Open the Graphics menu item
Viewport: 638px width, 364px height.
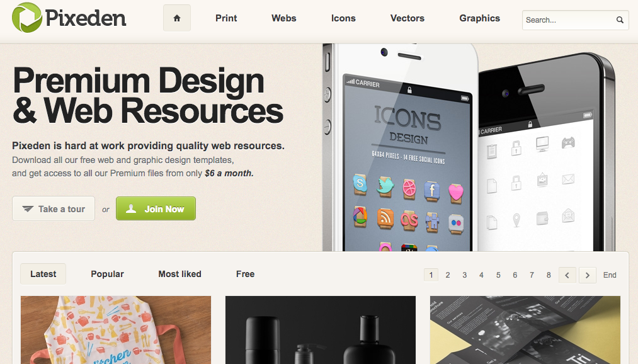pos(480,18)
